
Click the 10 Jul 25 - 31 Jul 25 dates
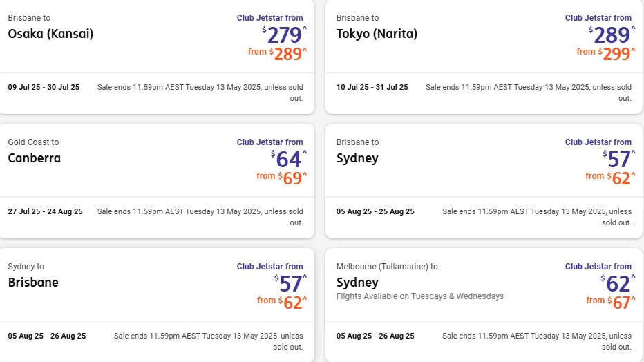[x=372, y=87]
